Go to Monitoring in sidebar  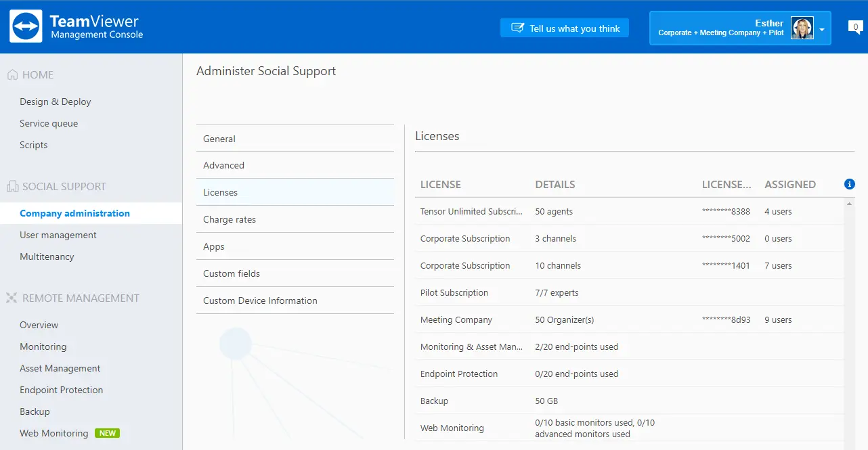pyautogui.click(x=43, y=346)
